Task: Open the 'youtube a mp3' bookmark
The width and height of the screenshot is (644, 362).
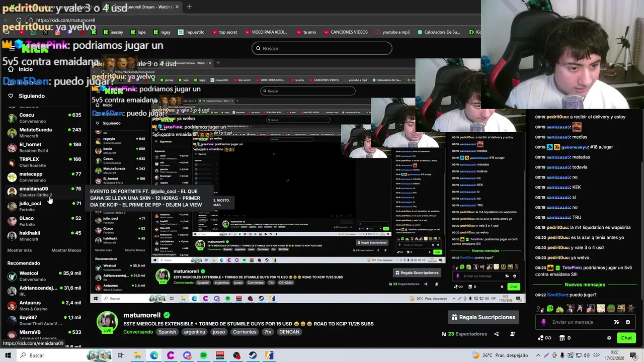Action: [392, 32]
